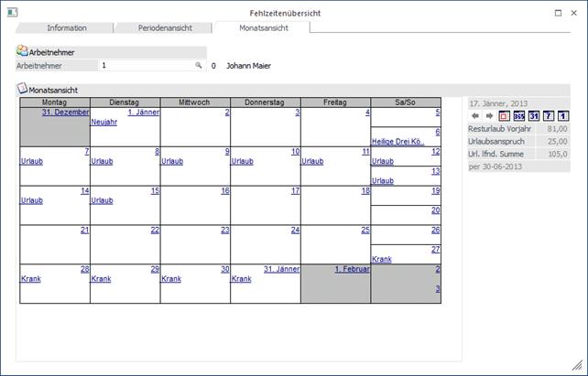Click the Arbeitnehmer section icon
588x376 pixels.
point(22,52)
